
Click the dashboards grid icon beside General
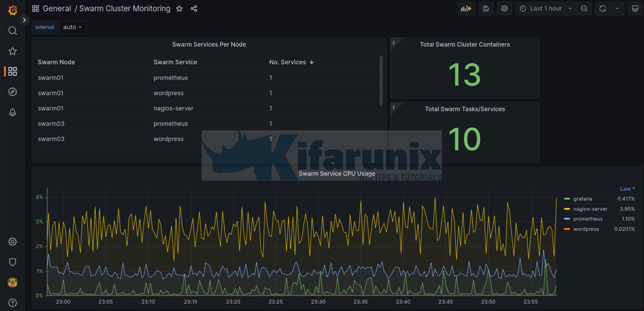tap(36, 8)
